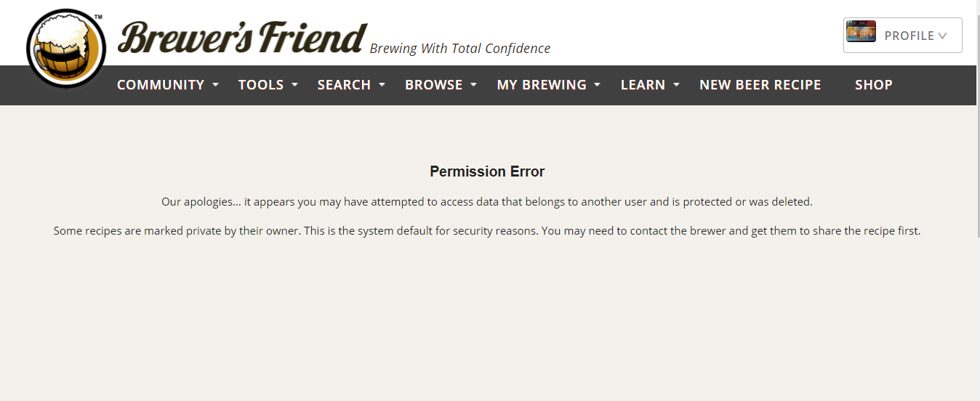Open the SEARCH menu
The width and height of the screenshot is (980, 401).
click(x=344, y=85)
